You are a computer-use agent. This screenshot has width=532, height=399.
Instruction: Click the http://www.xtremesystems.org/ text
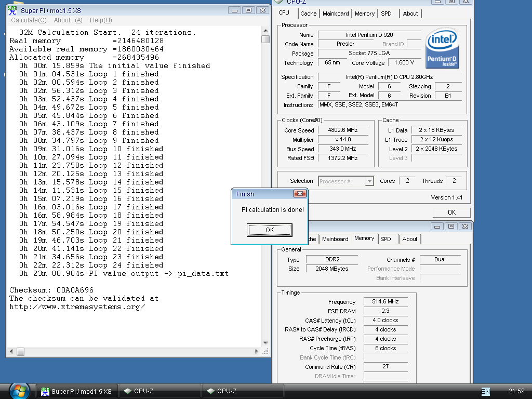pos(77,307)
